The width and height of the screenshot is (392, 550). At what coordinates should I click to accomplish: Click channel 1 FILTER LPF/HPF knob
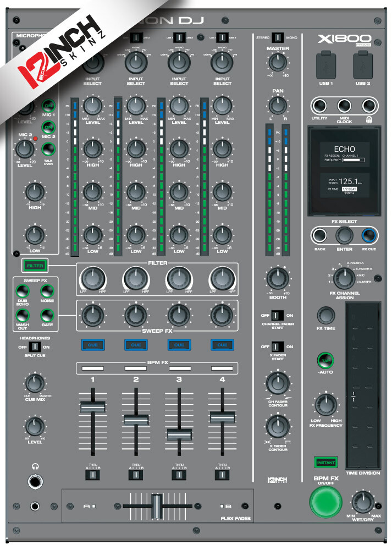point(92,279)
